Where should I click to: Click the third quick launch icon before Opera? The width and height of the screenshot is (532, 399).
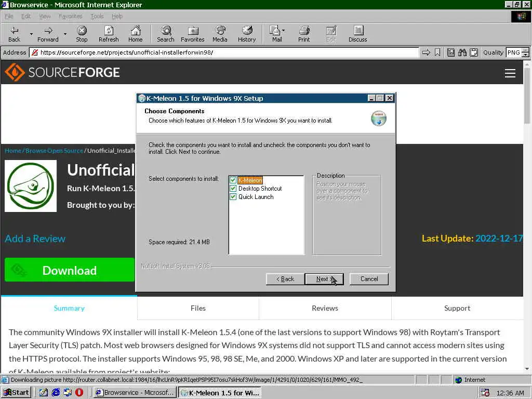[x=68, y=393]
